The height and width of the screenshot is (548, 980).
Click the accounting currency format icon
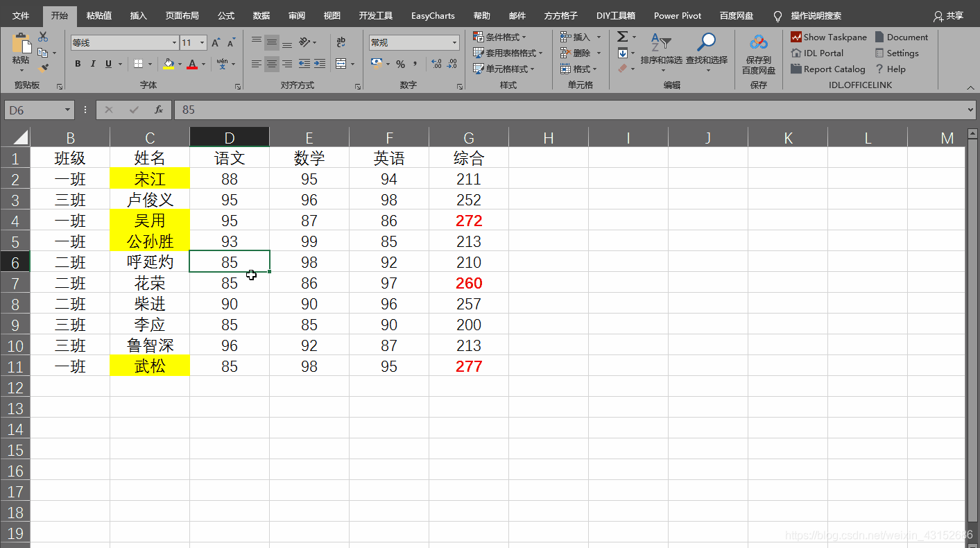pyautogui.click(x=377, y=64)
